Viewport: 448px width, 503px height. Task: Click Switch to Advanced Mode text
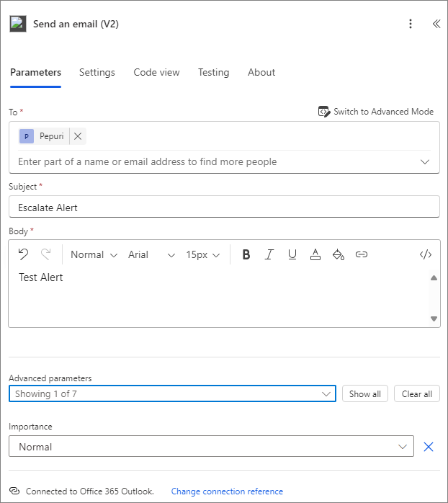(384, 112)
